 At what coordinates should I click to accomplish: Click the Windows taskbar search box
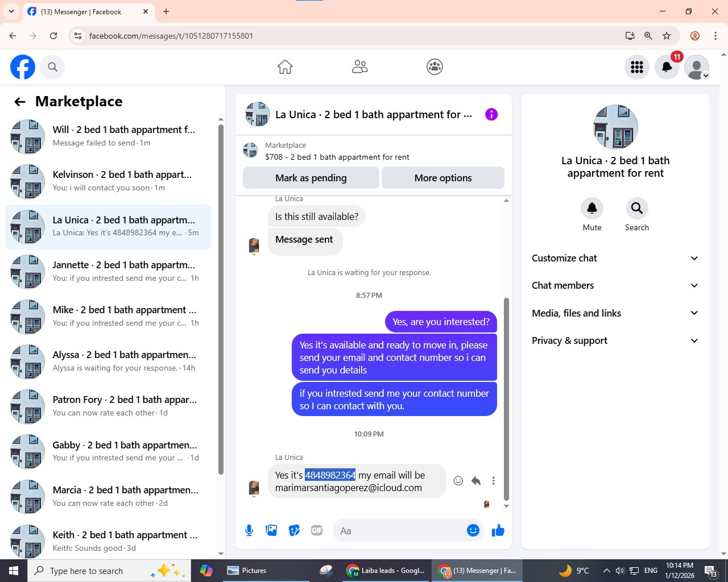[x=109, y=571]
